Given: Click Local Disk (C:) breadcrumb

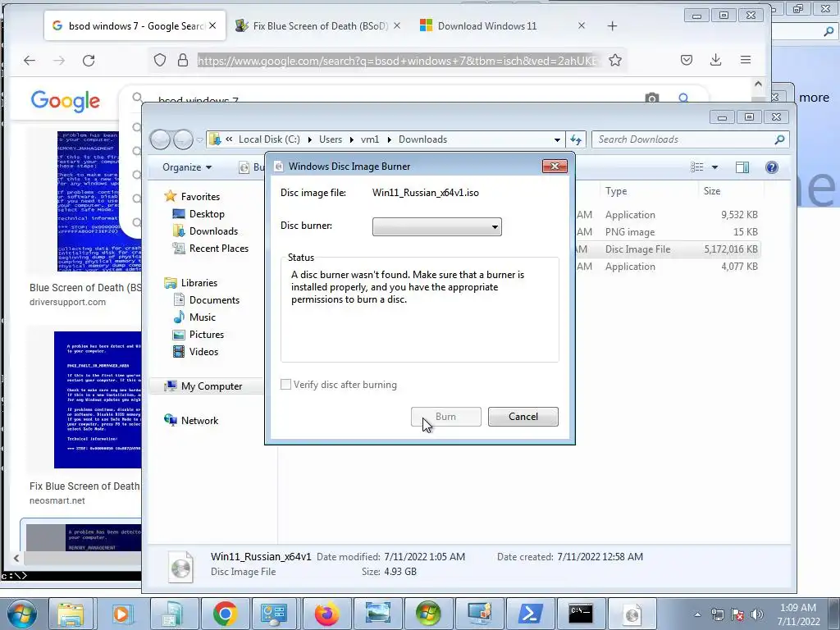Looking at the screenshot, I should click(x=269, y=139).
